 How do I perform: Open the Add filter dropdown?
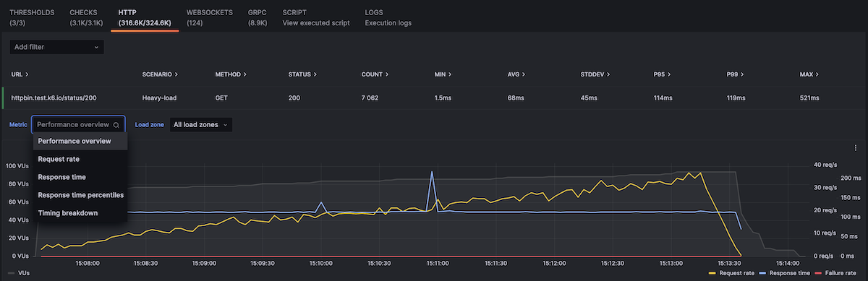[x=56, y=47]
